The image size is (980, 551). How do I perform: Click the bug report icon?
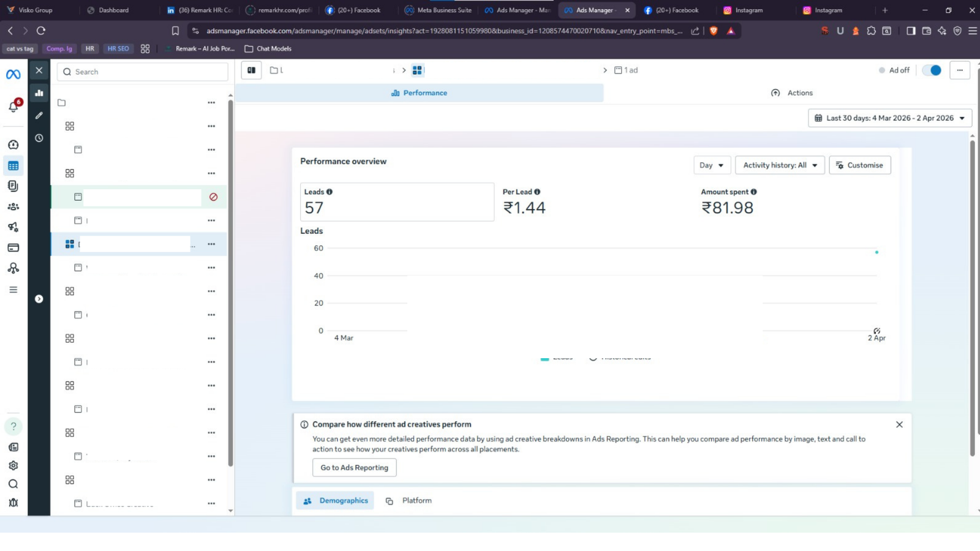coord(13,503)
